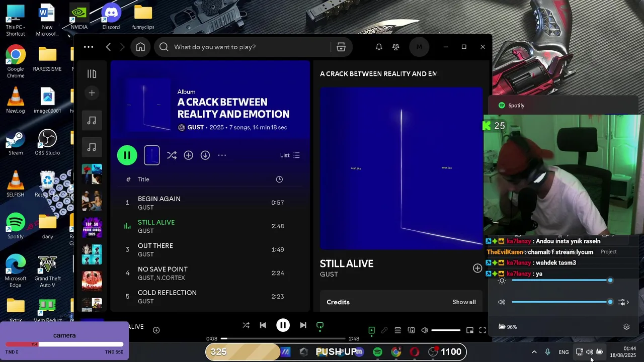Open OBS Studio desktop shortcut
Image resolution: width=644 pixels, height=362 pixels.
tap(47, 142)
